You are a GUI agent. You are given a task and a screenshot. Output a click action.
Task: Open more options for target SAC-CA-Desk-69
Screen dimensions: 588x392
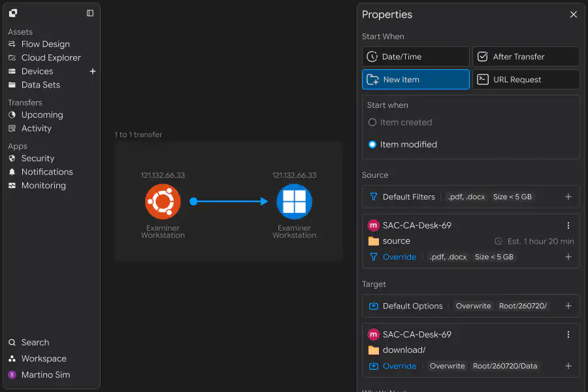pos(568,335)
